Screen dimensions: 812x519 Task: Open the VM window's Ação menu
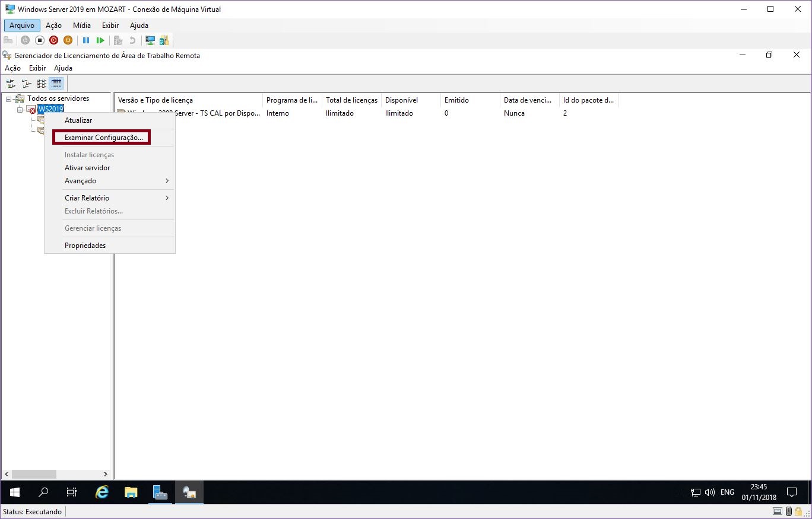click(x=53, y=26)
